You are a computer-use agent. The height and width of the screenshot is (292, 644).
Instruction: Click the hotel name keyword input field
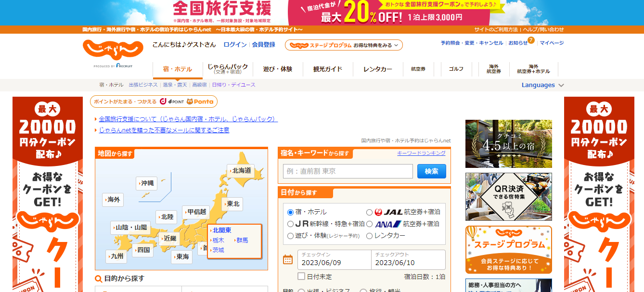pyautogui.click(x=348, y=171)
